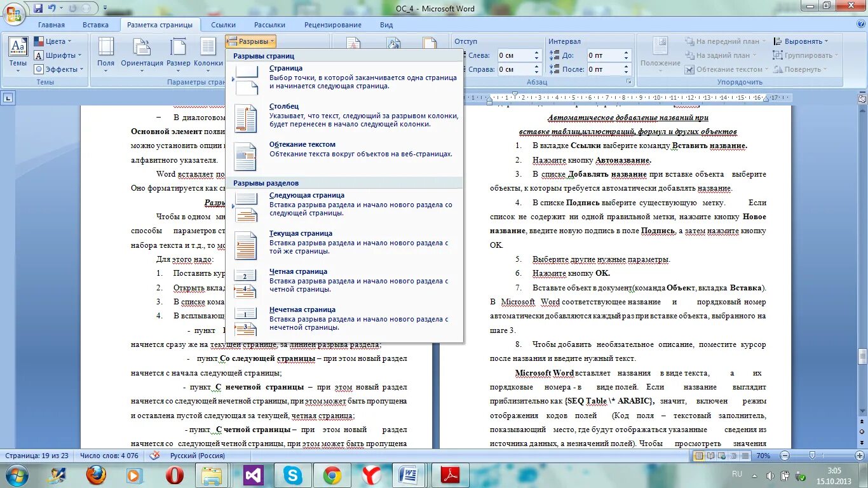
Task: Adjust the left indent (Слева) spinner arrows
Action: click(x=537, y=55)
